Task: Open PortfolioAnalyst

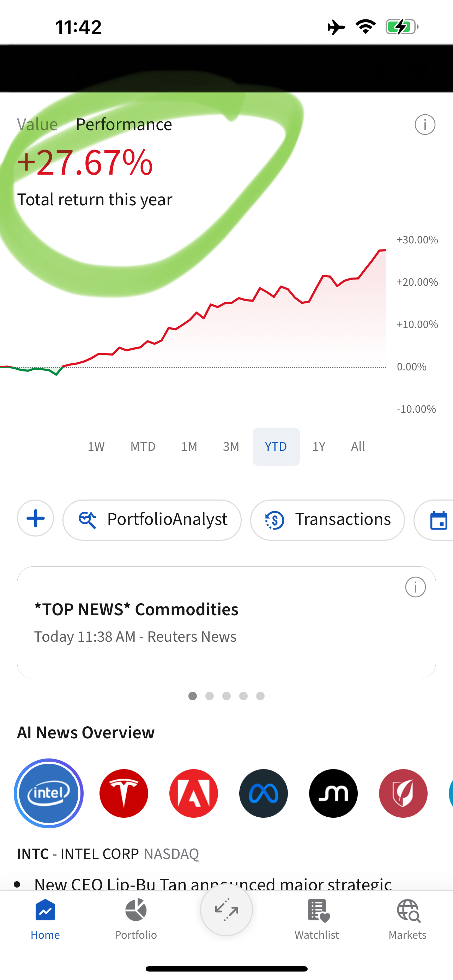Action: (152, 520)
